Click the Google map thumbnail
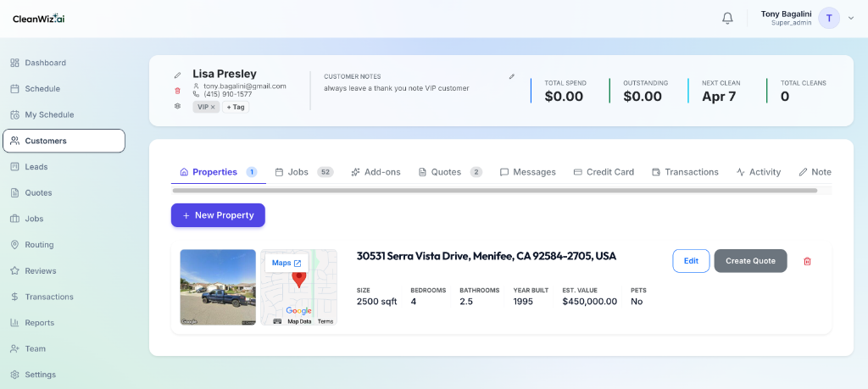868x389 pixels. (x=299, y=287)
